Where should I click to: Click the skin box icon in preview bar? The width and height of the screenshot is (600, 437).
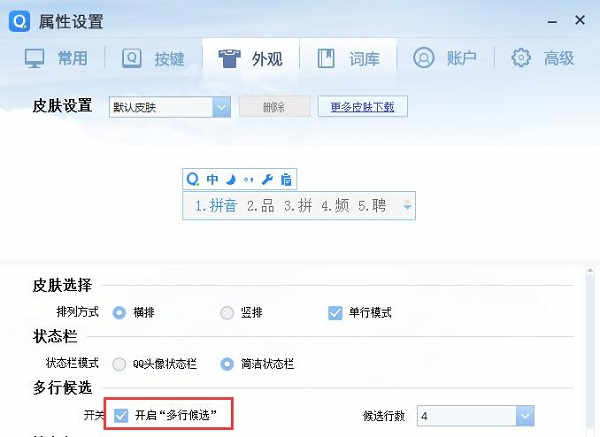[x=286, y=179]
